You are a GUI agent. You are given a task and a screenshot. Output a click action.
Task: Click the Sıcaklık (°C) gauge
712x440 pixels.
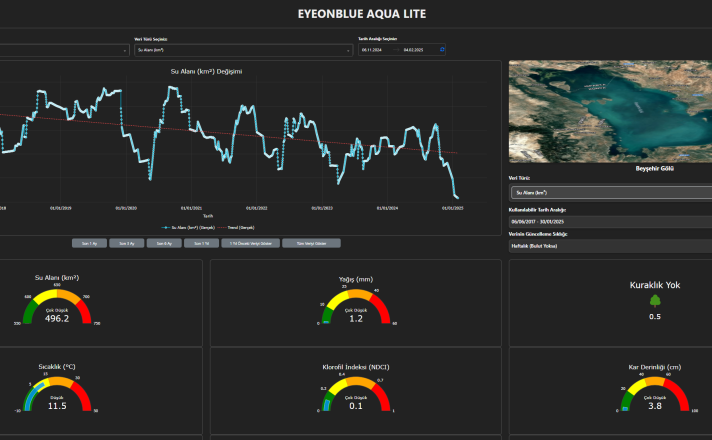tap(57, 394)
